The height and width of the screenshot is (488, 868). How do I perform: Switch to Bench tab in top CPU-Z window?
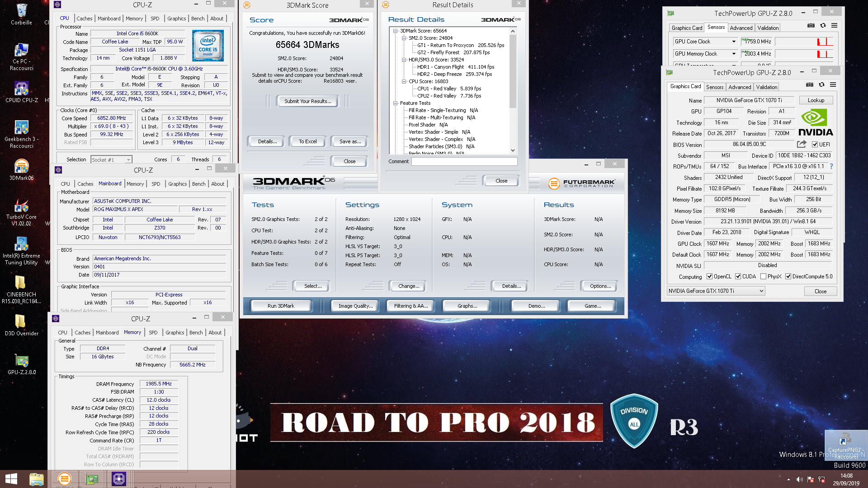pyautogui.click(x=198, y=19)
